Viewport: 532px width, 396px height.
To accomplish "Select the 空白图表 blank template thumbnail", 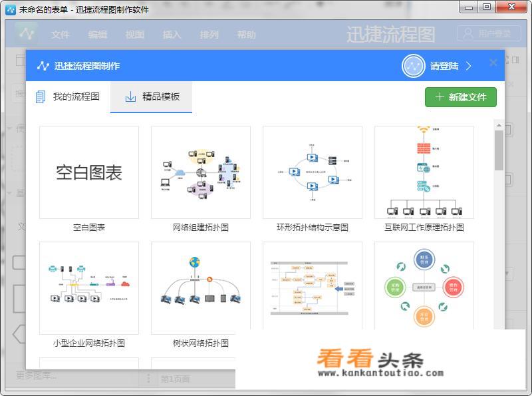I will [89, 172].
